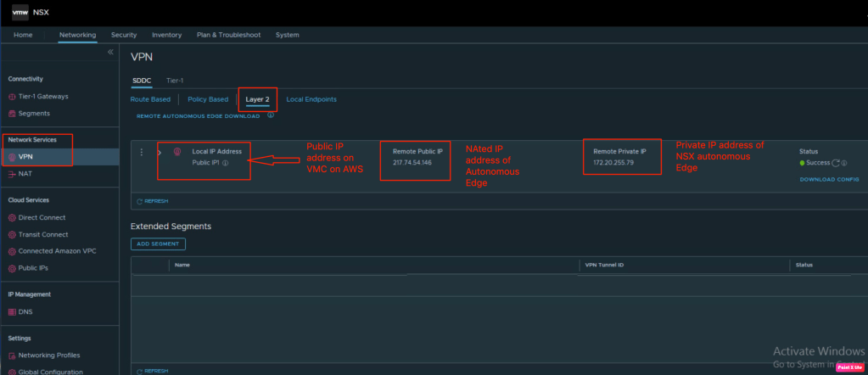The height and width of the screenshot is (375, 868).
Task: Open the Plan & Troubleshoot menu
Action: tap(228, 35)
